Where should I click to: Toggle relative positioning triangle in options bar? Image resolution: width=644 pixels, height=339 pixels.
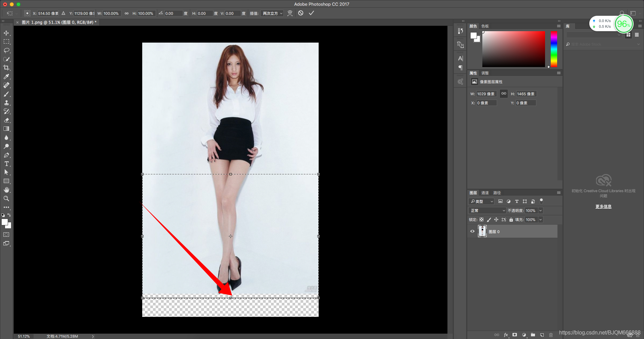click(63, 13)
